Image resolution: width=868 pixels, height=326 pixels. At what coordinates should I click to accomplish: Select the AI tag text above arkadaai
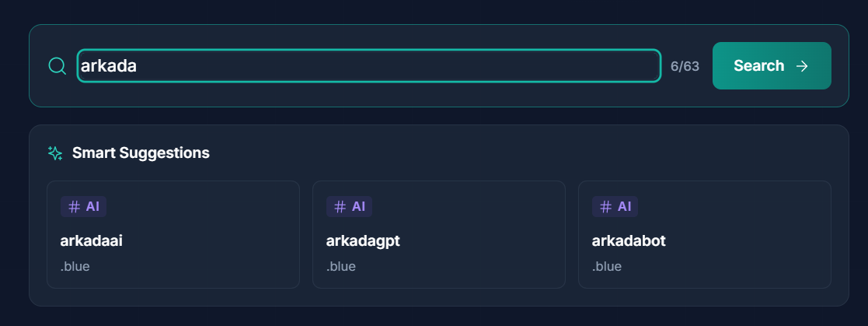[x=92, y=207]
